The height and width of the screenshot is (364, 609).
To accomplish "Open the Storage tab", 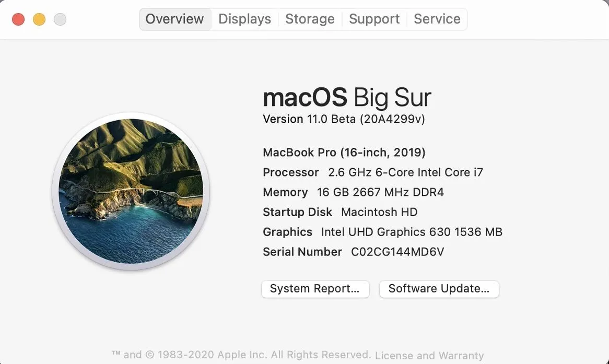I will tap(310, 19).
